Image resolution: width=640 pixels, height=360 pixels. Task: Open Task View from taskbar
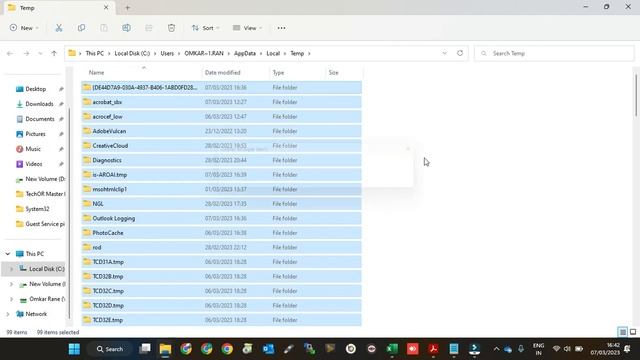144,349
